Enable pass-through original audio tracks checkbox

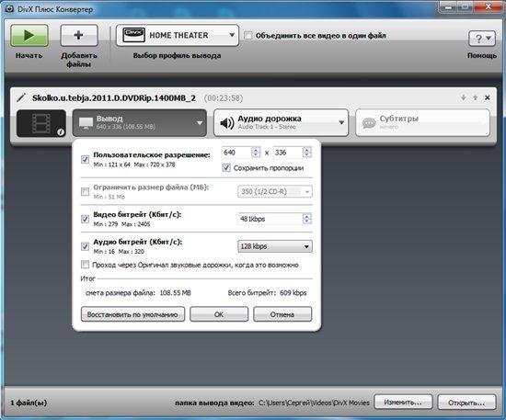click(x=85, y=265)
